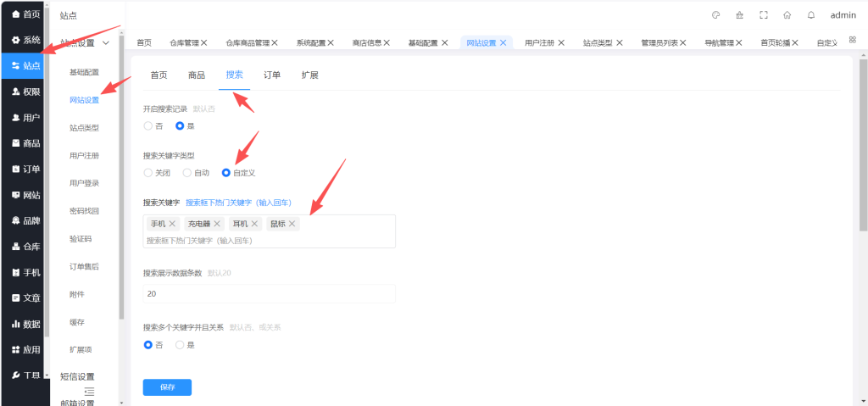Switch to the 商品 settings tab
The height and width of the screenshot is (406, 868).
pyautogui.click(x=197, y=75)
